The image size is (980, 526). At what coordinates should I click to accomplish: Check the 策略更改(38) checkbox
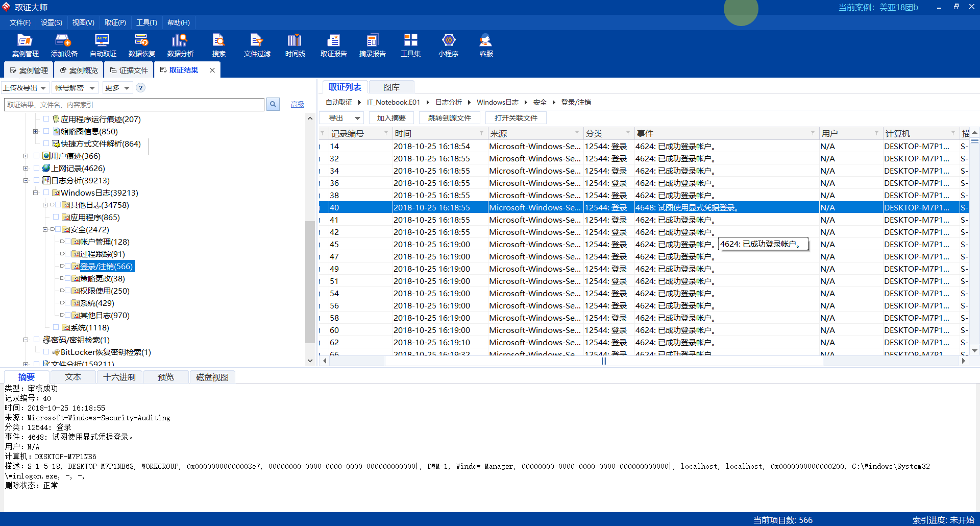click(x=67, y=278)
